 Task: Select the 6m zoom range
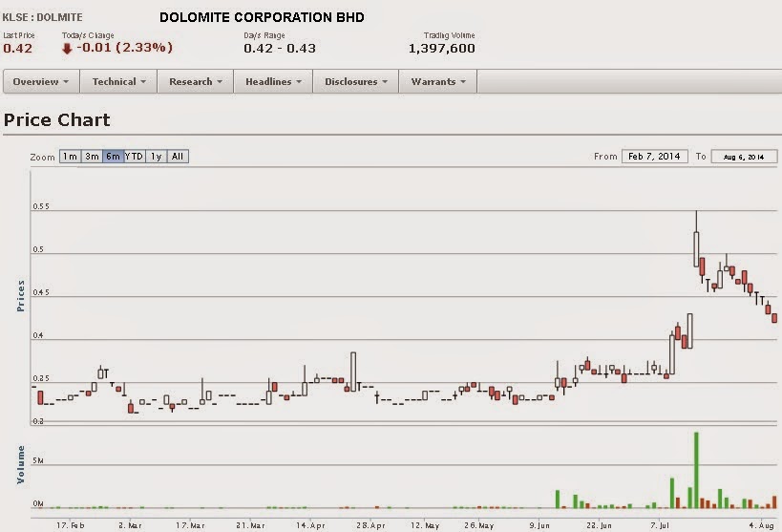click(x=114, y=157)
